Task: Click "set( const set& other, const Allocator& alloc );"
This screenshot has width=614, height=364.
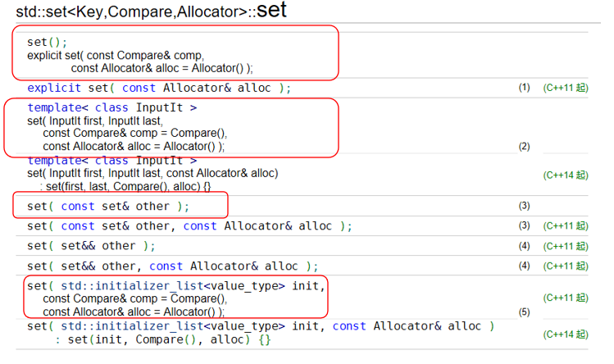Action: [189, 226]
